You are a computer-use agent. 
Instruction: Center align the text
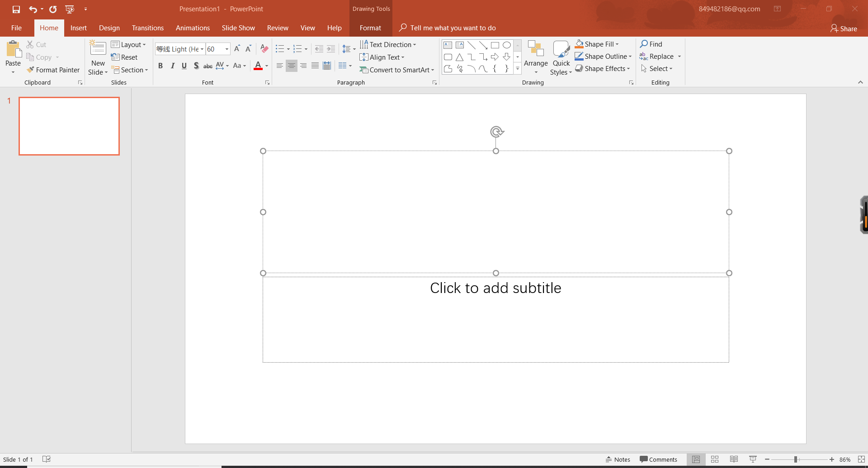point(292,66)
